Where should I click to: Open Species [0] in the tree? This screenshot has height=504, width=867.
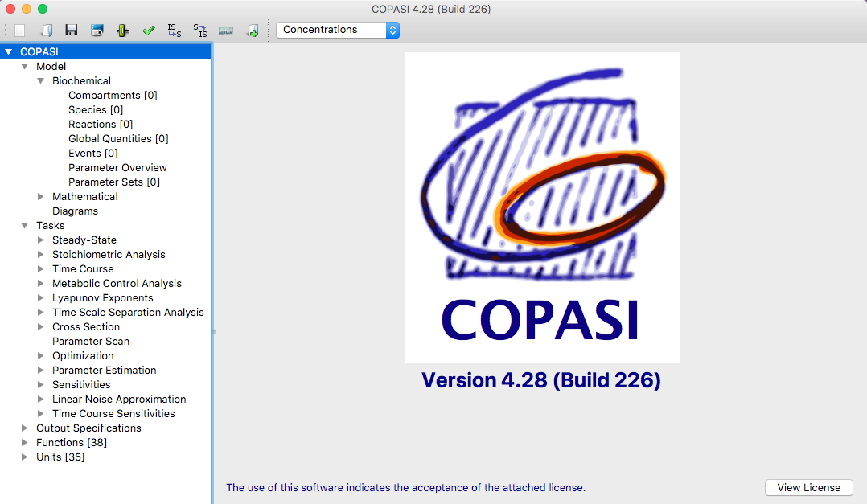[x=96, y=110]
